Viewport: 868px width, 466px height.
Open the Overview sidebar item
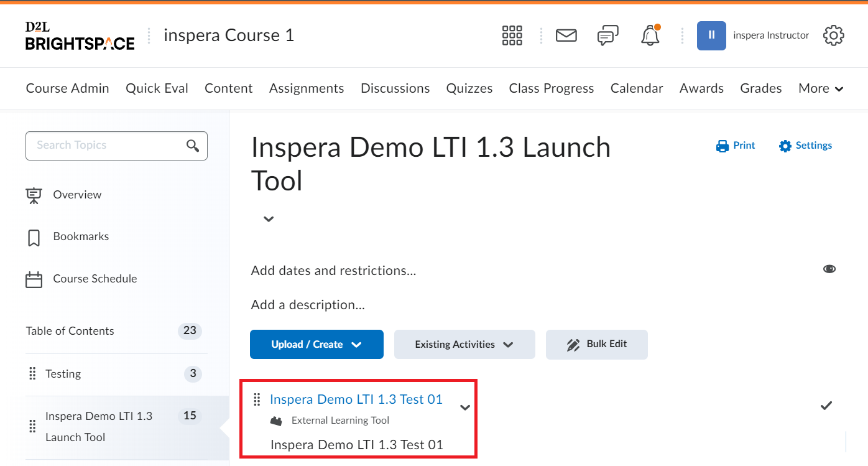click(x=77, y=195)
